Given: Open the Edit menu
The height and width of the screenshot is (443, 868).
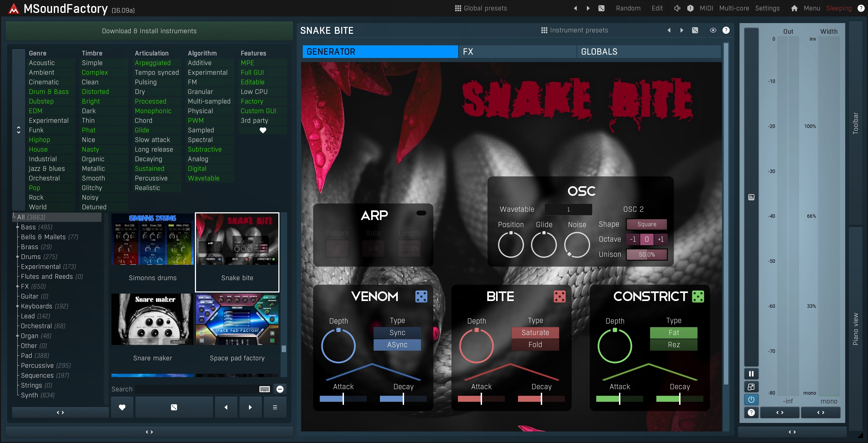Looking at the screenshot, I should click(x=657, y=8).
